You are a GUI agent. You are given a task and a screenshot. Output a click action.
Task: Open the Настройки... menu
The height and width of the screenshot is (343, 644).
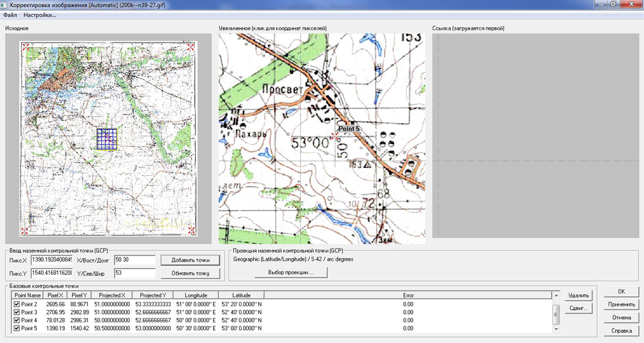click(39, 15)
